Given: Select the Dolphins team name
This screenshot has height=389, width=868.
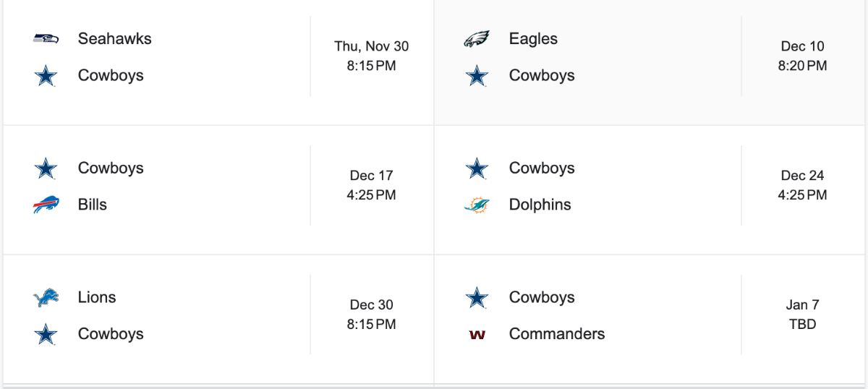Looking at the screenshot, I should [x=540, y=205].
